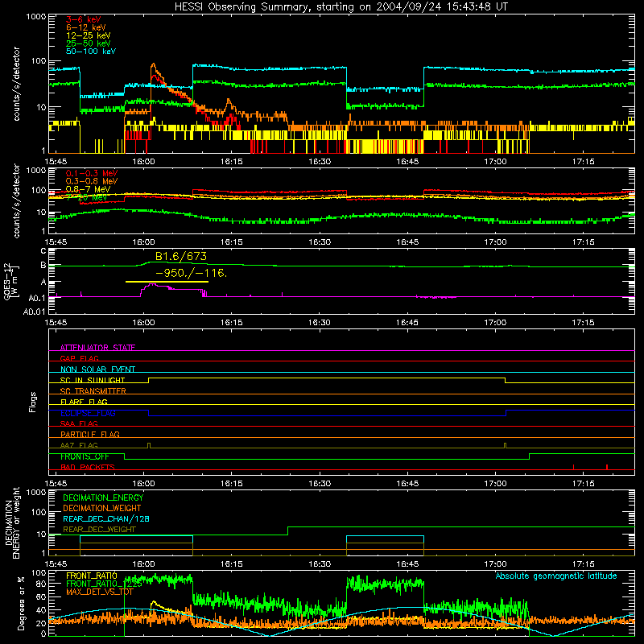Select the SC_TRANSMITTER flag label
Screen dimensions: 644x644
[x=93, y=391]
